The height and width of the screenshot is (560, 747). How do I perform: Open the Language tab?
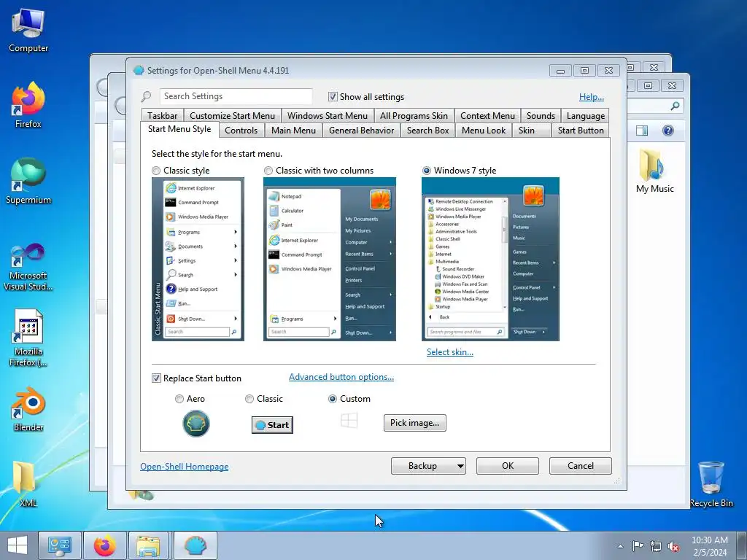point(586,116)
